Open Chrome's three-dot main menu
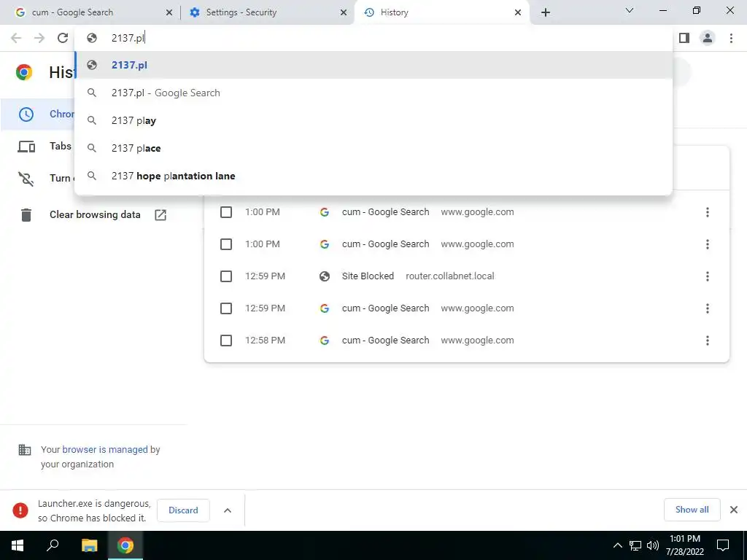The width and height of the screenshot is (747, 560). pos(731,38)
